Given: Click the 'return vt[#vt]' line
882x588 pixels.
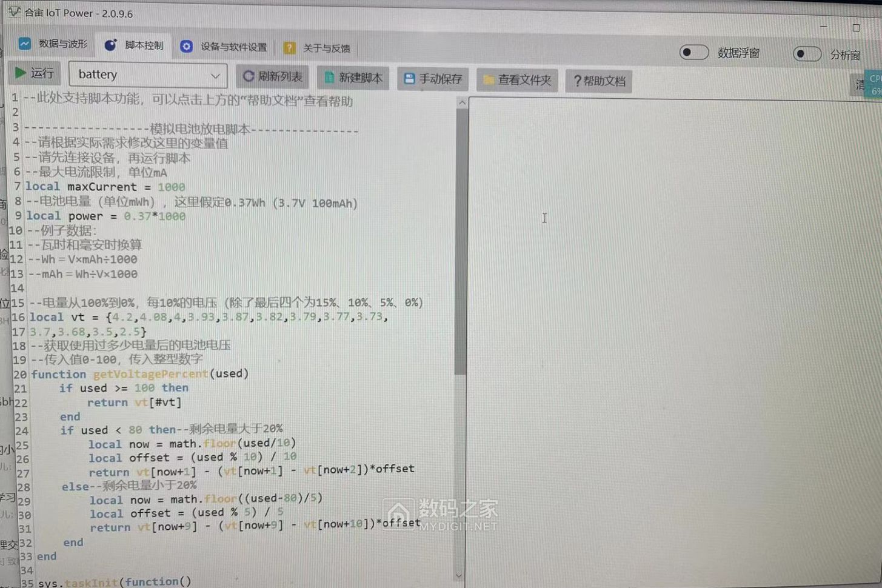Looking at the screenshot, I should tap(134, 402).
